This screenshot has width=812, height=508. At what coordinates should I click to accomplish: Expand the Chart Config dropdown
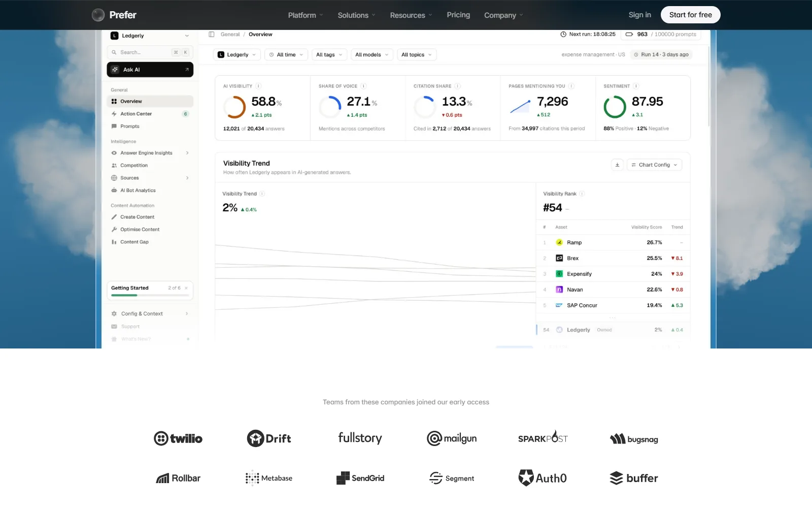point(654,165)
